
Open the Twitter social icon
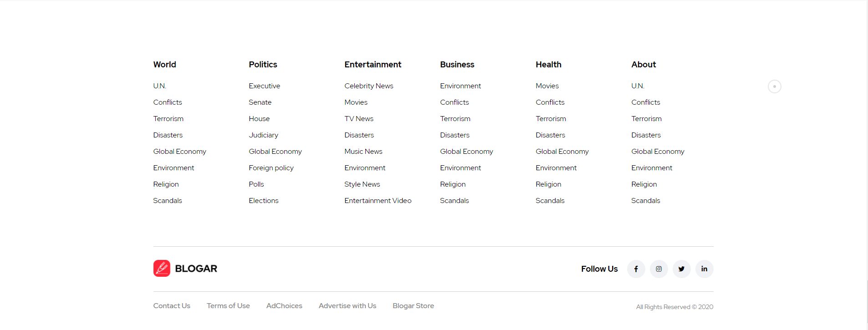coord(681,269)
